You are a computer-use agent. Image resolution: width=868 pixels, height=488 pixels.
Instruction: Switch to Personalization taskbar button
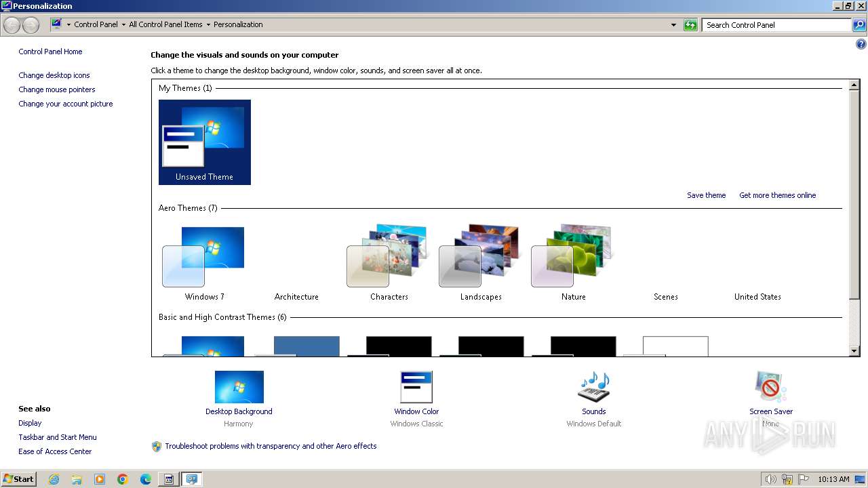192,479
